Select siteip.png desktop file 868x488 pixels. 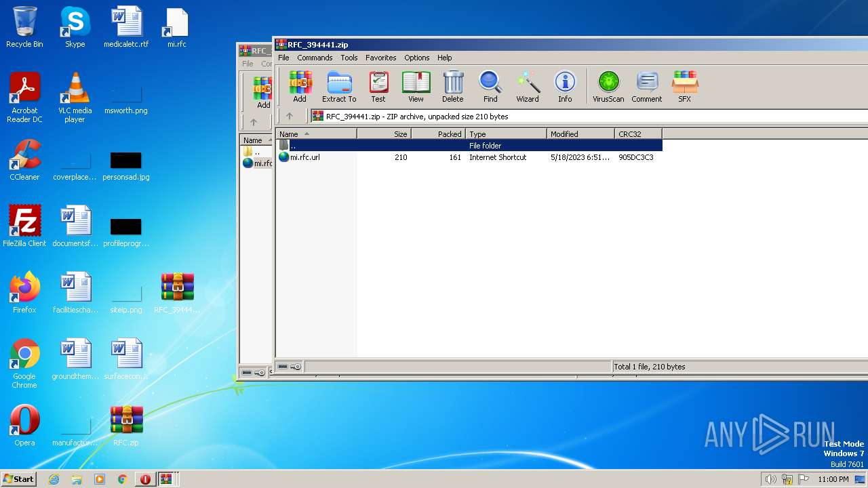pos(126,299)
